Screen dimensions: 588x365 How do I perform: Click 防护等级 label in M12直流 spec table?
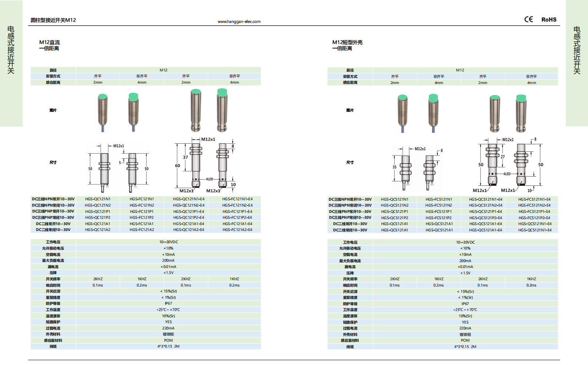click(53, 304)
